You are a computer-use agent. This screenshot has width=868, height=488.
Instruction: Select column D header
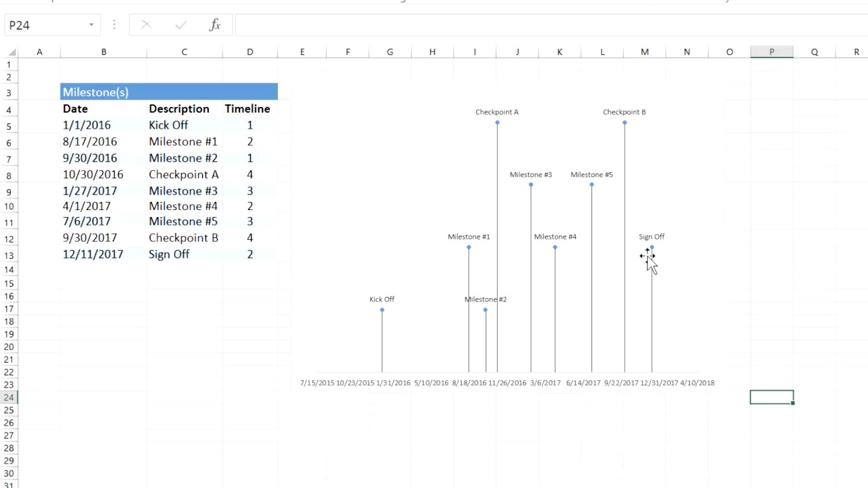click(250, 52)
